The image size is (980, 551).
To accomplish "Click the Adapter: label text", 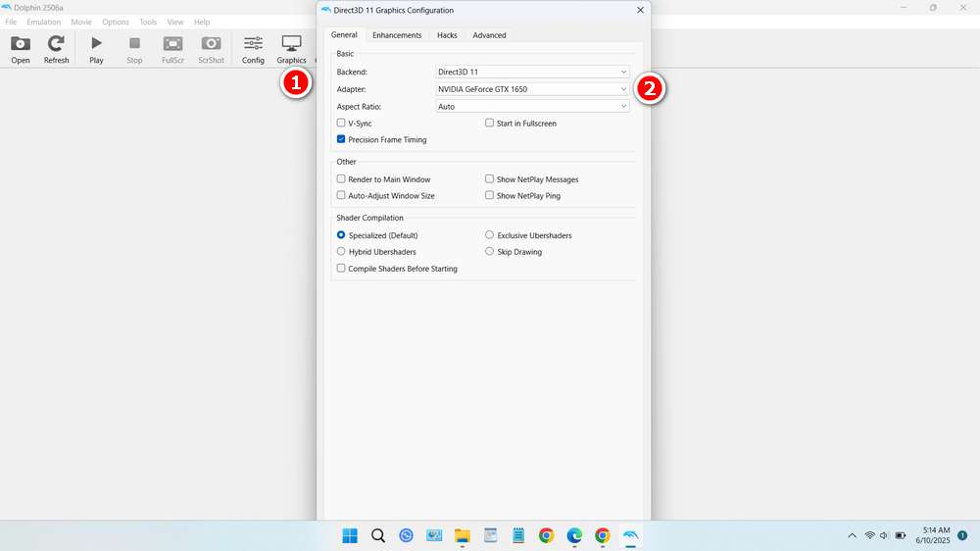I will coord(351,89).
